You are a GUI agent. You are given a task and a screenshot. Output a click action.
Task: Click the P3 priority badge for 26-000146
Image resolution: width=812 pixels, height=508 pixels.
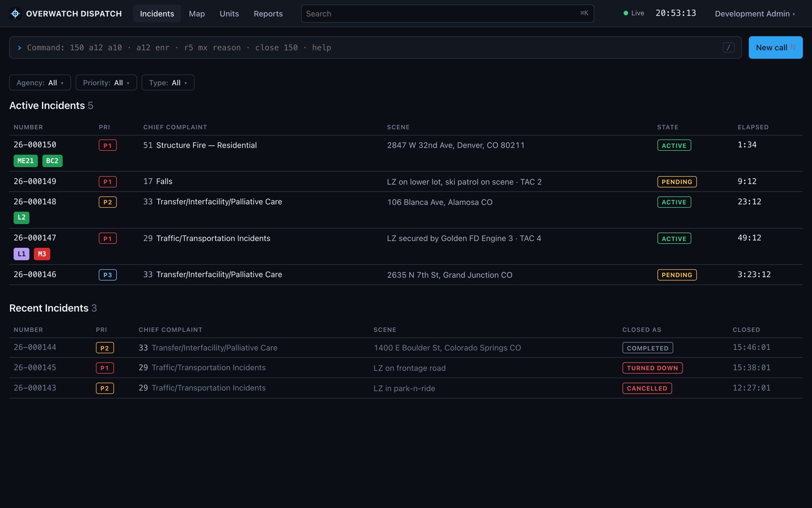pos(108,275)
